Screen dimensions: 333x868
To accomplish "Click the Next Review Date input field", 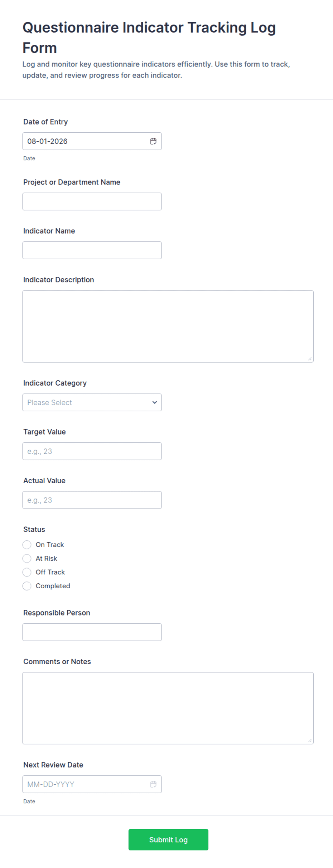I will click(92, 784).
